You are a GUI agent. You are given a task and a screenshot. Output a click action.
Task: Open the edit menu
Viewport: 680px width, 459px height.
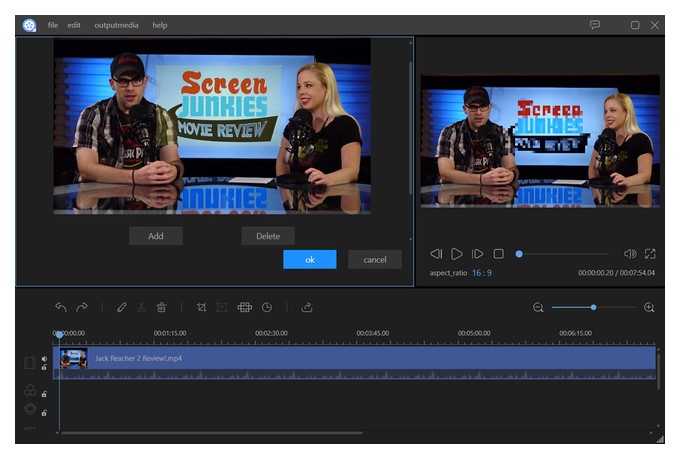(x=74, y=25)
